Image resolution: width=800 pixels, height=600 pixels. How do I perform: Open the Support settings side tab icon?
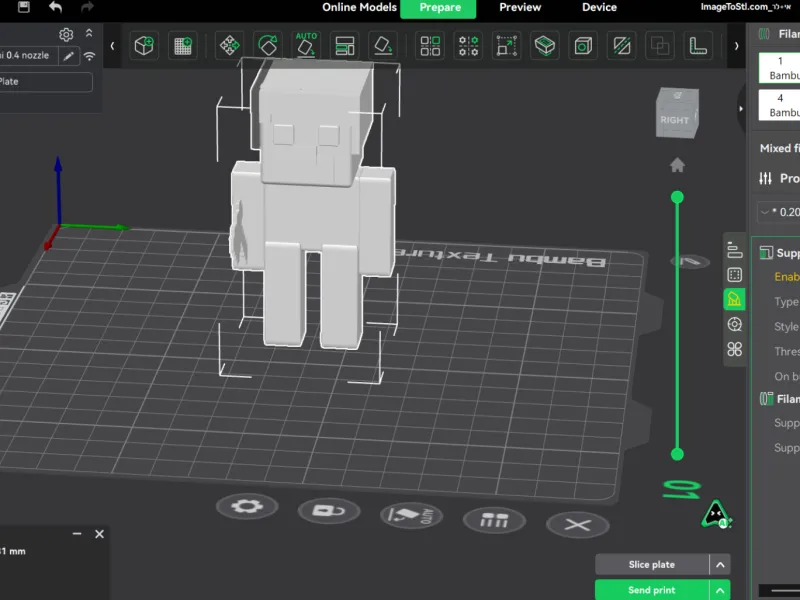tap(734, 299)
